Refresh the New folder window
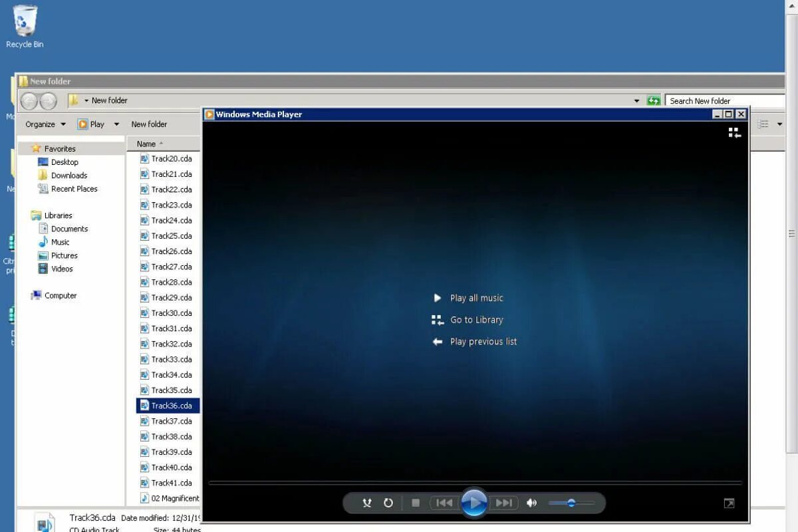Viewport: 798px width, 532px height. [x=654, y=101]
